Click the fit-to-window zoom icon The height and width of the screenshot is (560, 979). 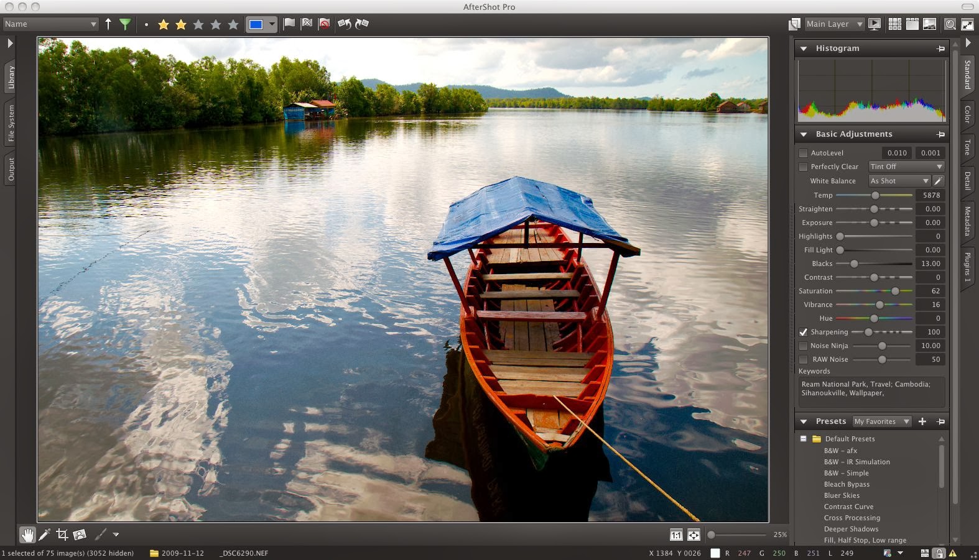click(694, 535)
